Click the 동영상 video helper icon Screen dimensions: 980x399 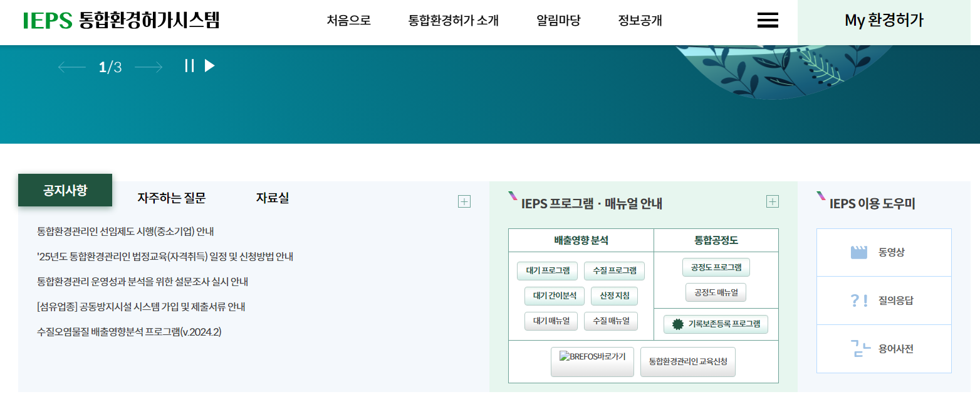[884, 252]
